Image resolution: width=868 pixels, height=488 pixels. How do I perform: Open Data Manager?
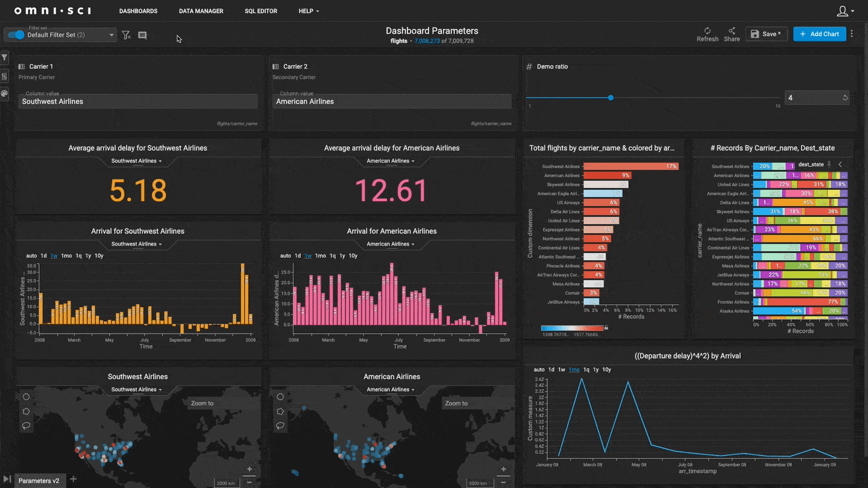coord(201,11)
